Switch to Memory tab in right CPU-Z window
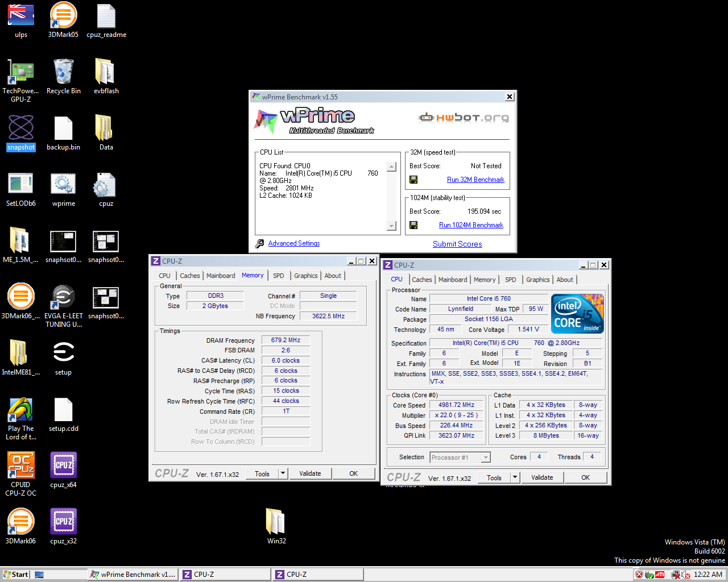 click(485, 280)
